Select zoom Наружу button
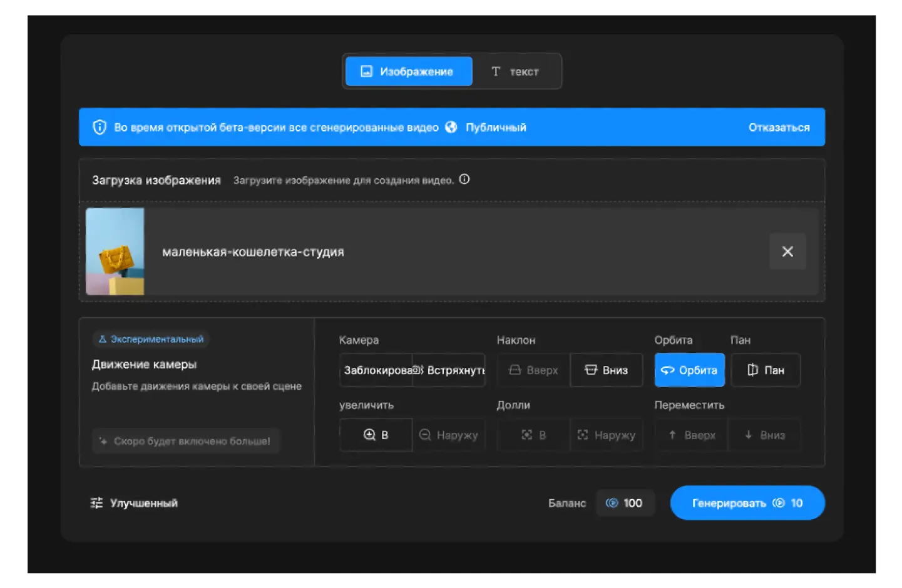Viewport: 902px width, 588px height. (x=449, y=435)
